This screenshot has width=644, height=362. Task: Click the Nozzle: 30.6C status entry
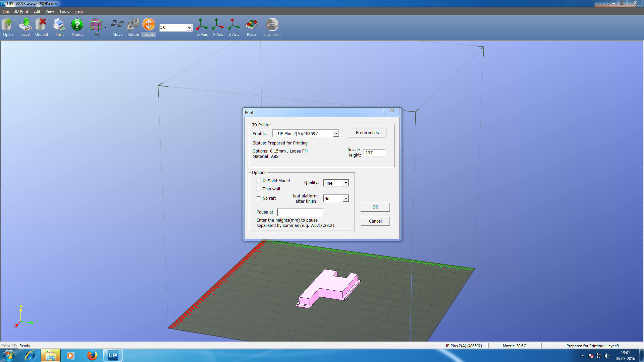(x=515, y=346)
